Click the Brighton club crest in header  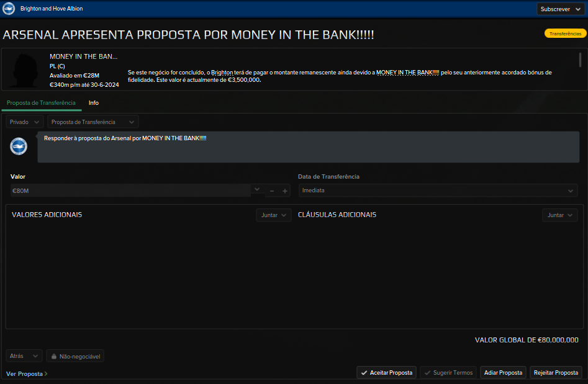(x=9, y=8)
